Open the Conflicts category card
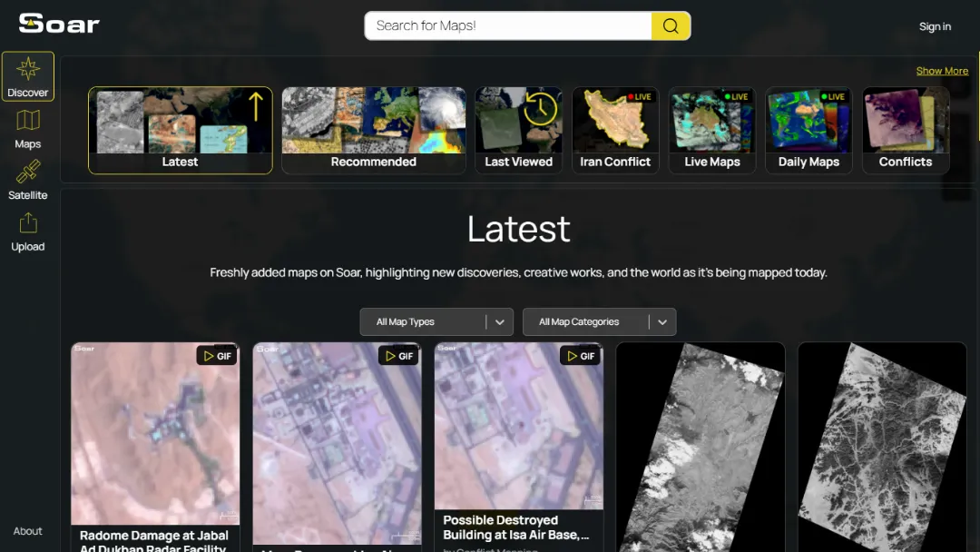This screenshot has height=552, width=980. pos(906,130)
